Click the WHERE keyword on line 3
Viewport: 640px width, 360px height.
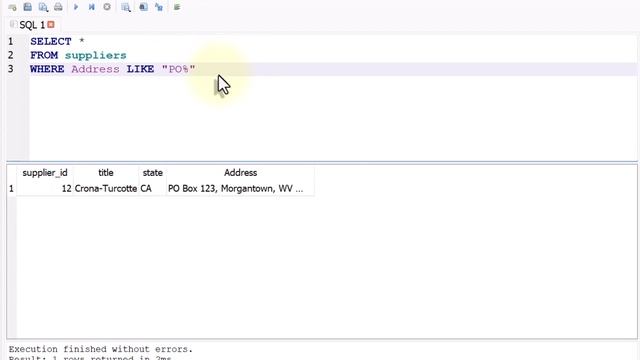pyautogui.click(x=47, y=69)
